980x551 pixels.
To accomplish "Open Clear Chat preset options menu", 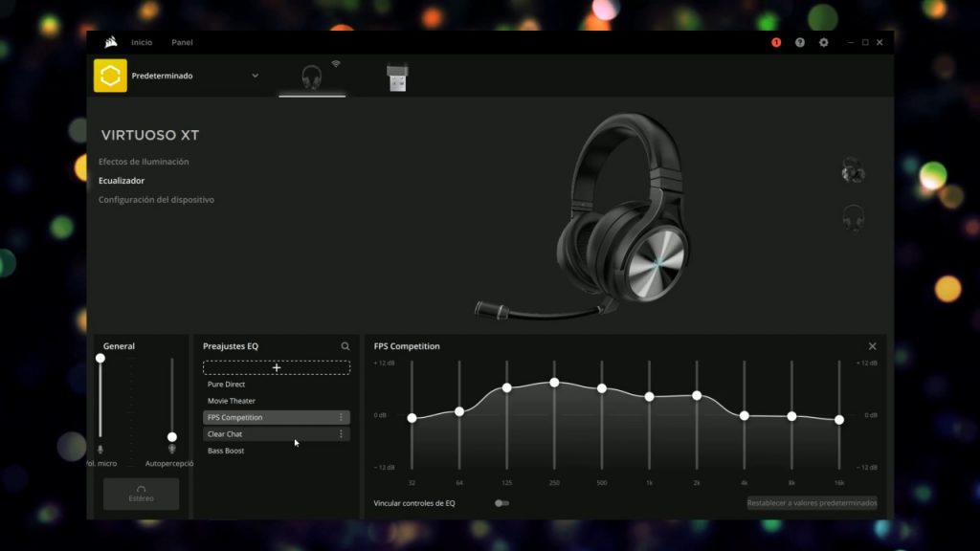I will coord(341,434).
